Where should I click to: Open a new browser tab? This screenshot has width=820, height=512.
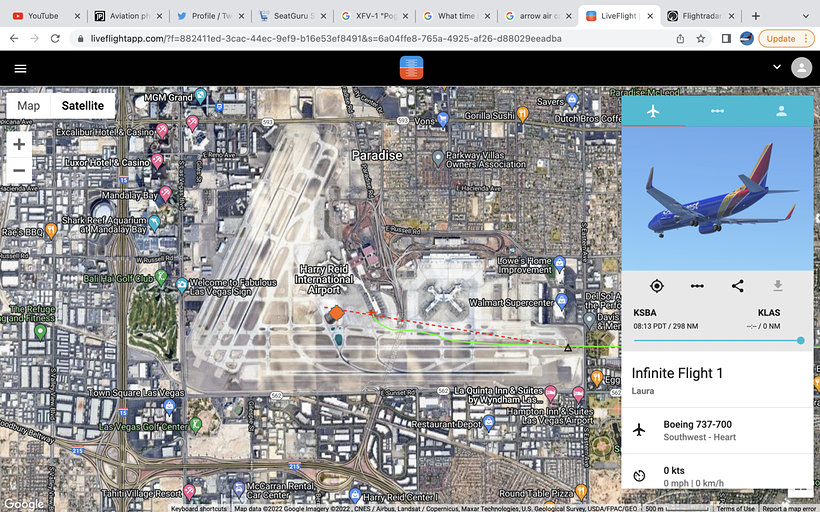[756, 16]
